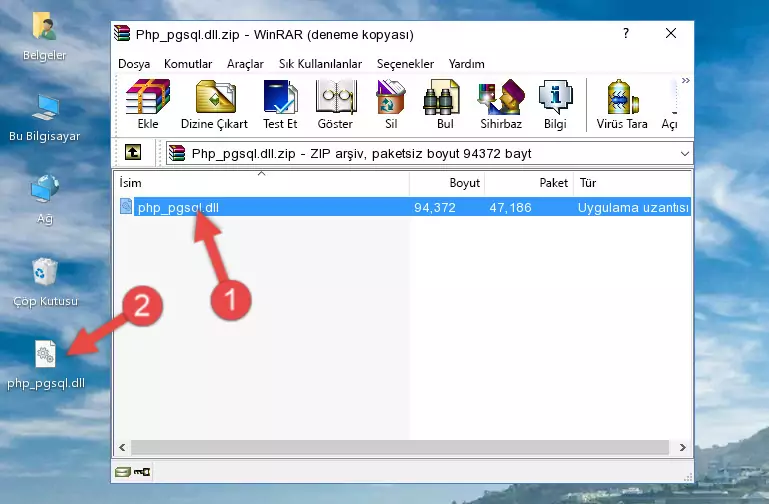Click the up one folder arrow icon

[133, 152]
